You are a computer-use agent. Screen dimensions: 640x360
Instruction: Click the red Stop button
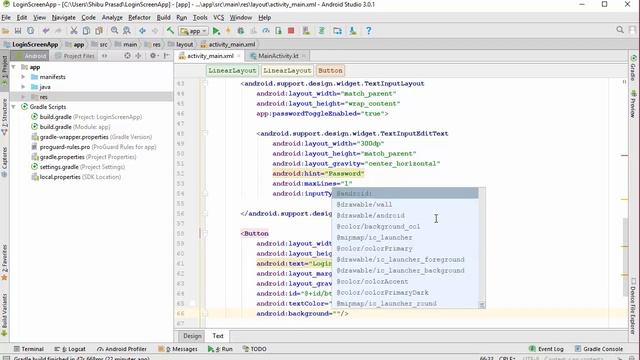coord(291,31)
